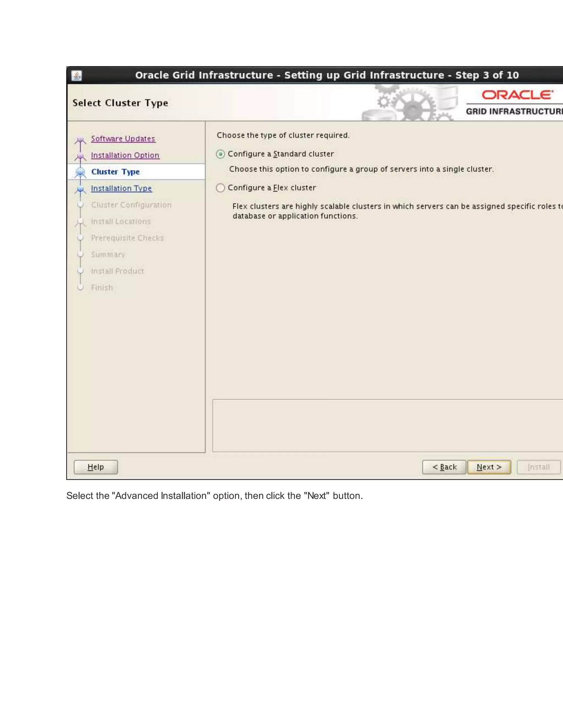Click the 'Cluster Configuration' step text

[131, 205]
